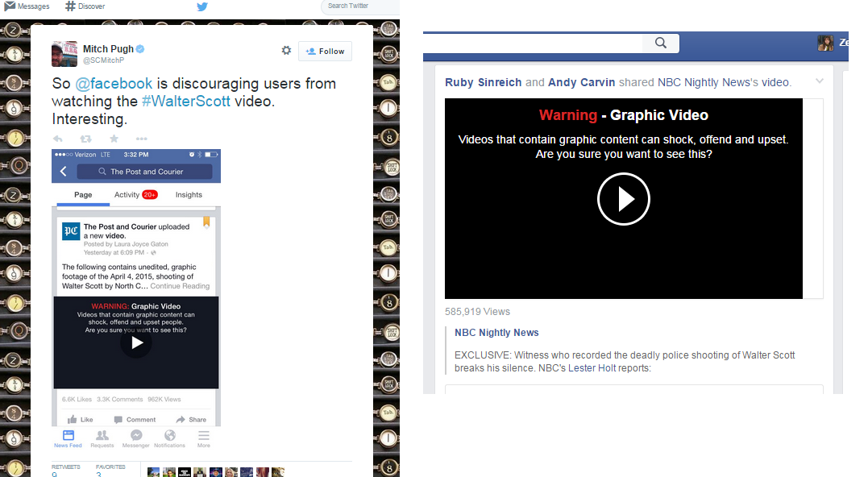Open Mitch Pugh's profile avatar
The image size is (868, 477).
(x=64, y=54)
